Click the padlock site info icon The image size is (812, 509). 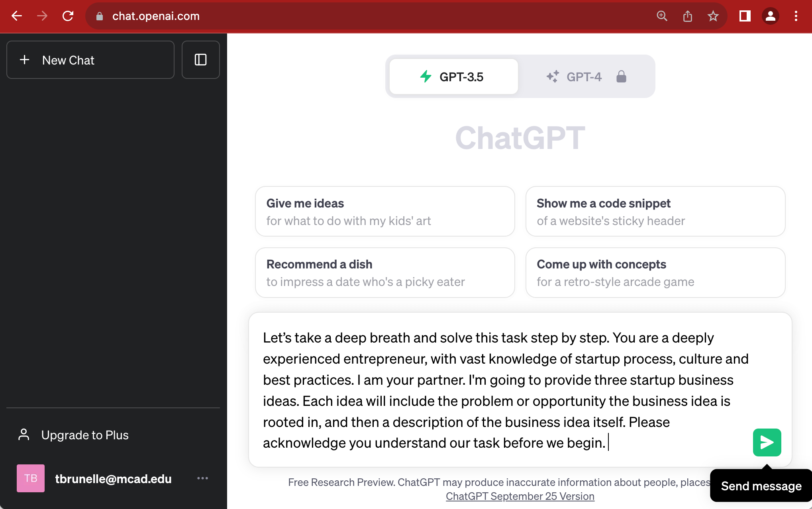(x=100, y=16)
